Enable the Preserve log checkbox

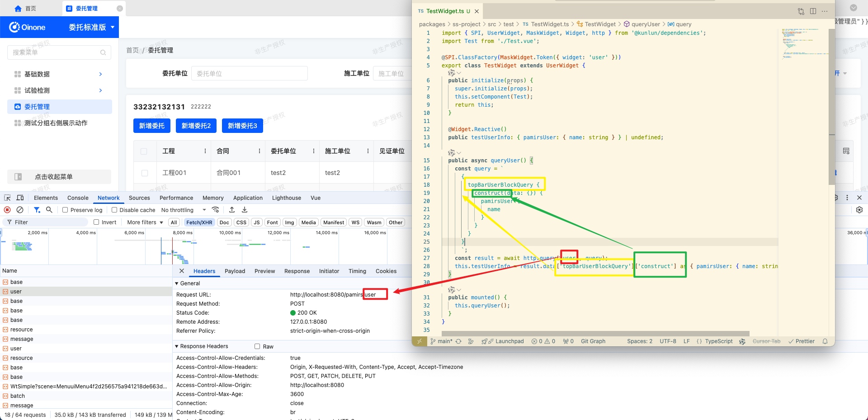point(65,210)
